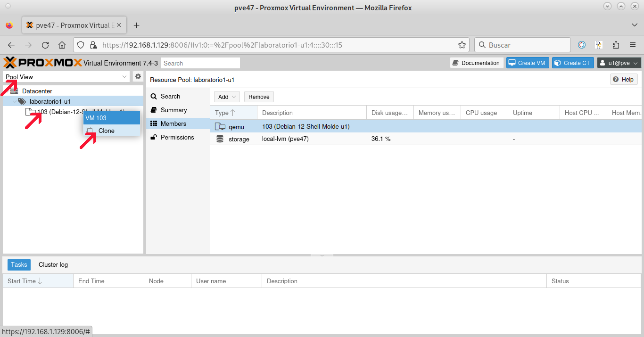Open the u1@pve user menu
This screenshot has height=337, width=644.
click(619, 63)
